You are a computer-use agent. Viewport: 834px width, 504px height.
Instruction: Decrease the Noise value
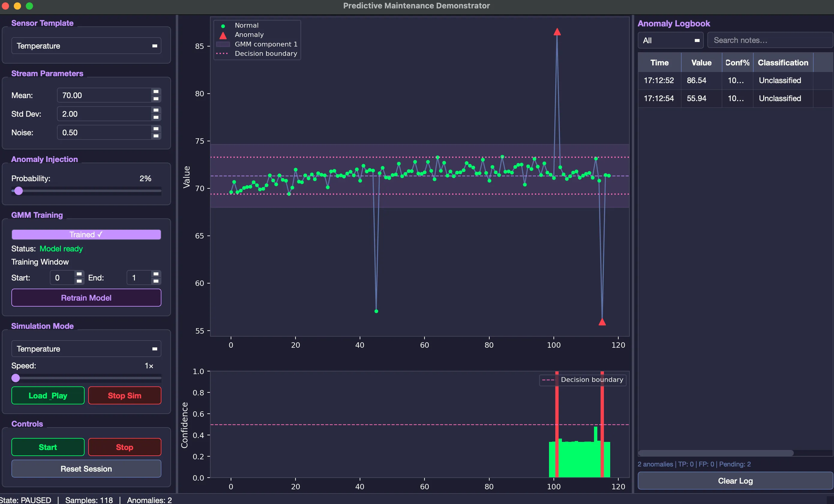click(156, 136)
